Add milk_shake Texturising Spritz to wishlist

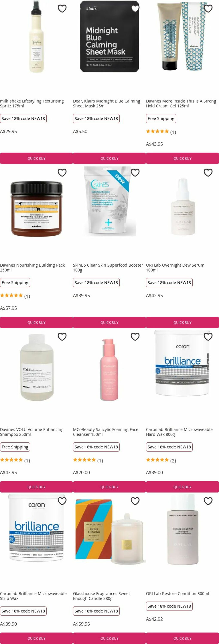click(x=62, y=9)
